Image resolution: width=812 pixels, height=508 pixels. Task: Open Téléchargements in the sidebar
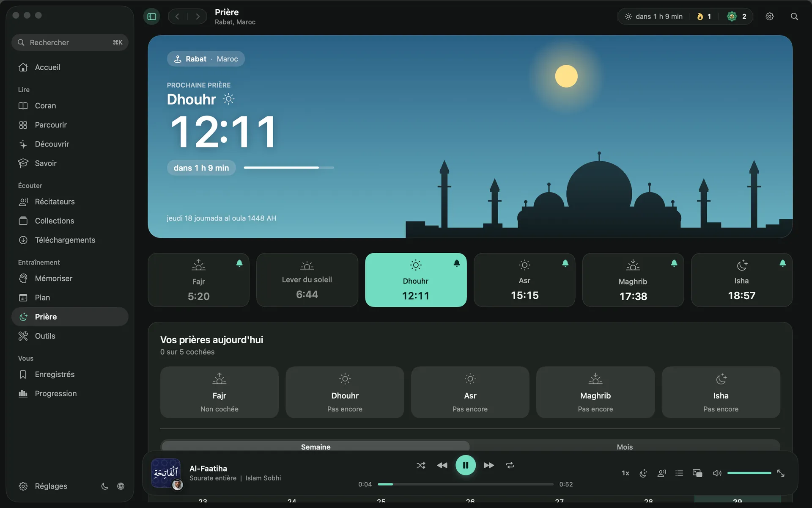[70, 240]
